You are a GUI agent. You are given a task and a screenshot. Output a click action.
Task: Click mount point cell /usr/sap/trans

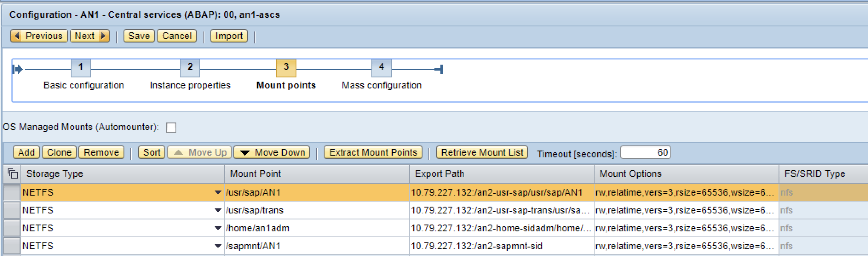[x=317, y=210]
